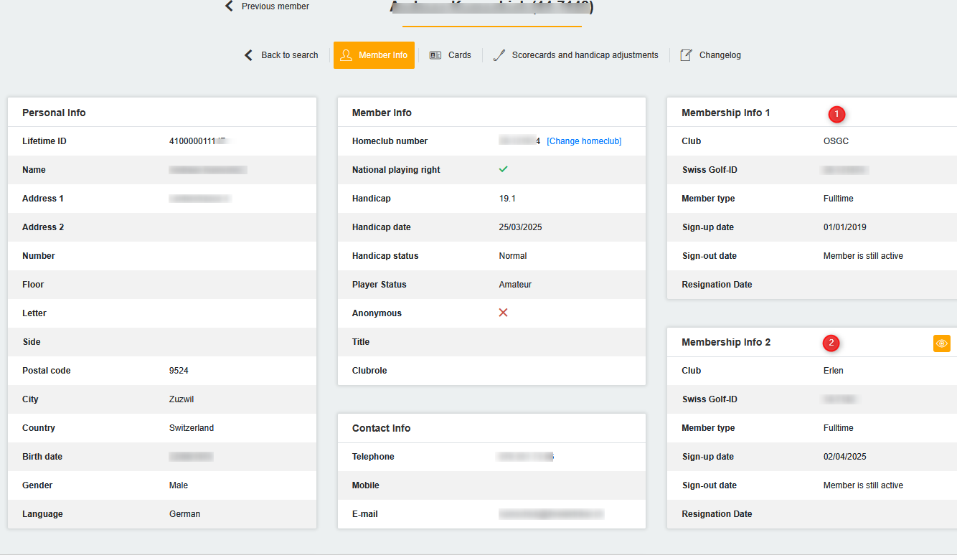This screenshot has height=560, width=957.
Task: Click the person icon on Member Info tab
Action: tap(346, 55)
